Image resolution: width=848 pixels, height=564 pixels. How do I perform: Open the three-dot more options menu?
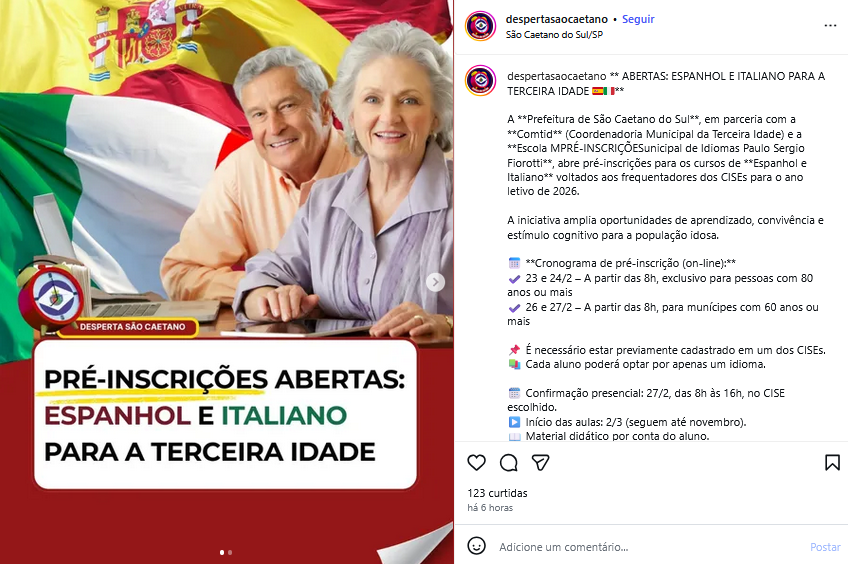tap(830, 26)
